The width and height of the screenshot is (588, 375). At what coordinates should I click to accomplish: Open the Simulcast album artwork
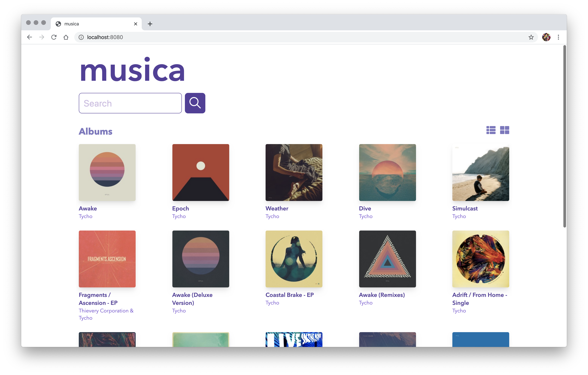(480, 172)
